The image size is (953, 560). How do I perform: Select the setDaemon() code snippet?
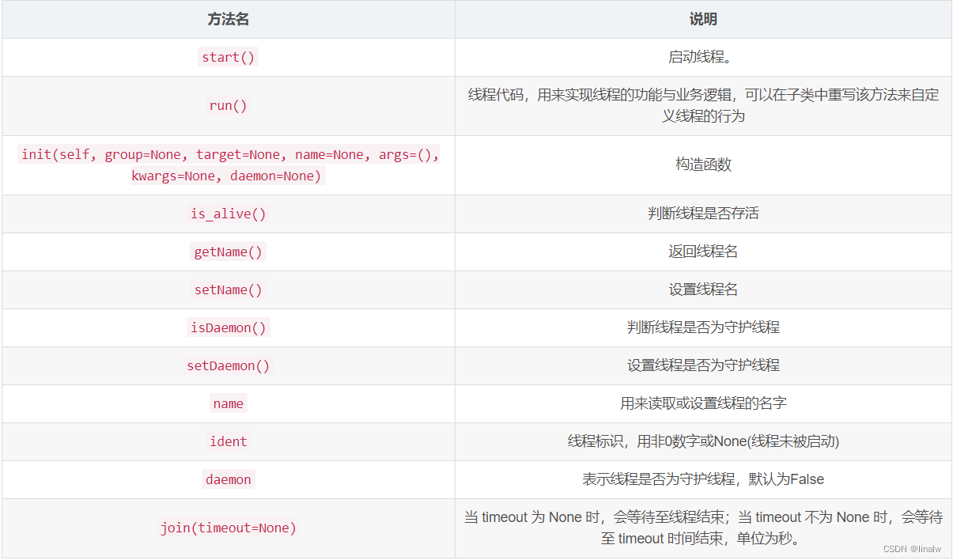click(x=228, y=365)
